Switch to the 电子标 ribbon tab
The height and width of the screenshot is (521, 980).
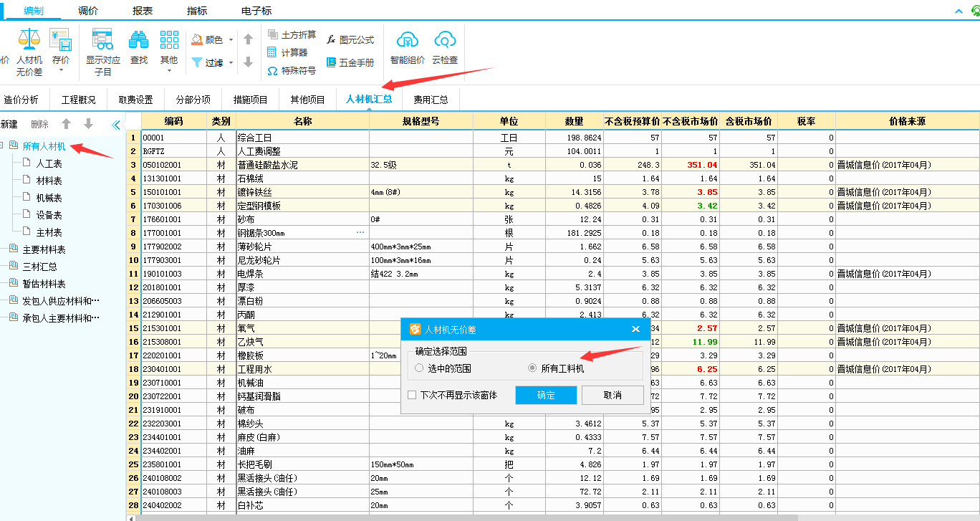[256, 11]
